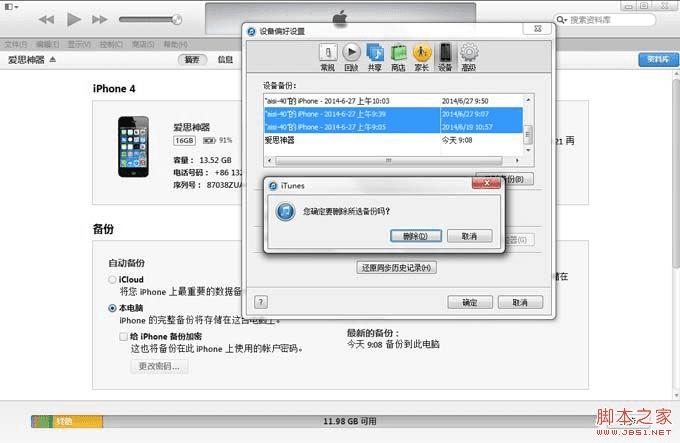The image size is (680, 443).
Task: Click the iTunes main window scrollbar
Action: click(x=676, y=173)
